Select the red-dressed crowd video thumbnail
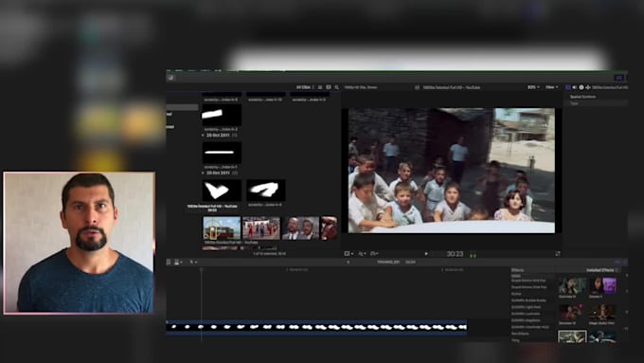 click(x=261, y=228)
